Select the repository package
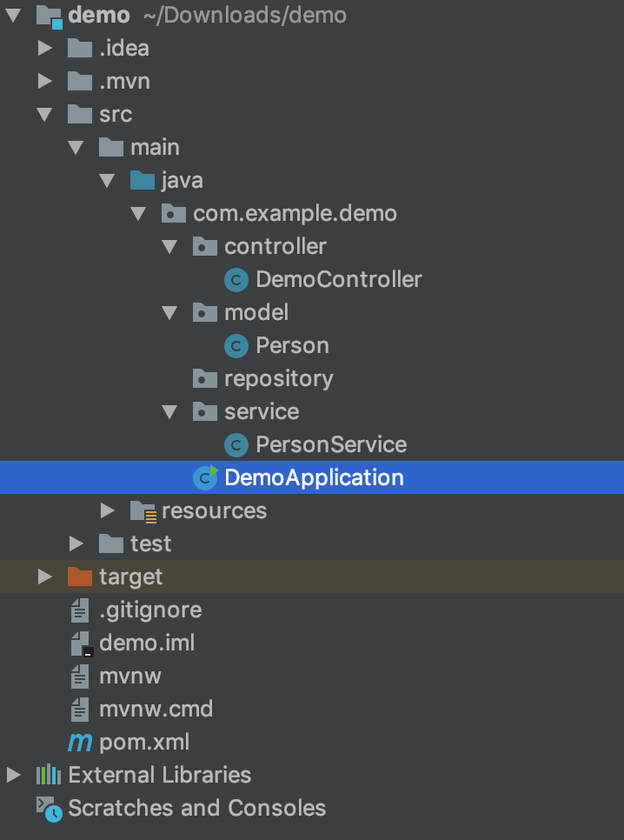The image size is (624, 840). coord(278,379)
